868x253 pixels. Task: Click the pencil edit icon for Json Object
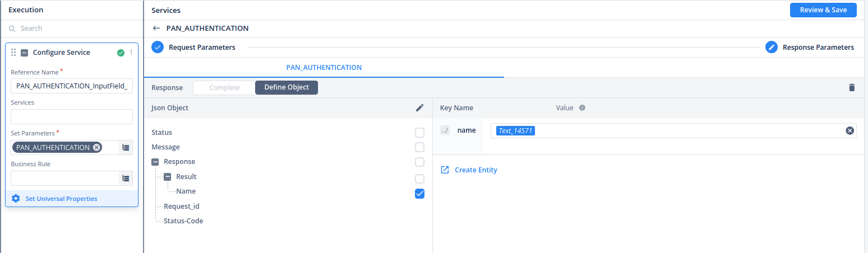pos(419,108)
